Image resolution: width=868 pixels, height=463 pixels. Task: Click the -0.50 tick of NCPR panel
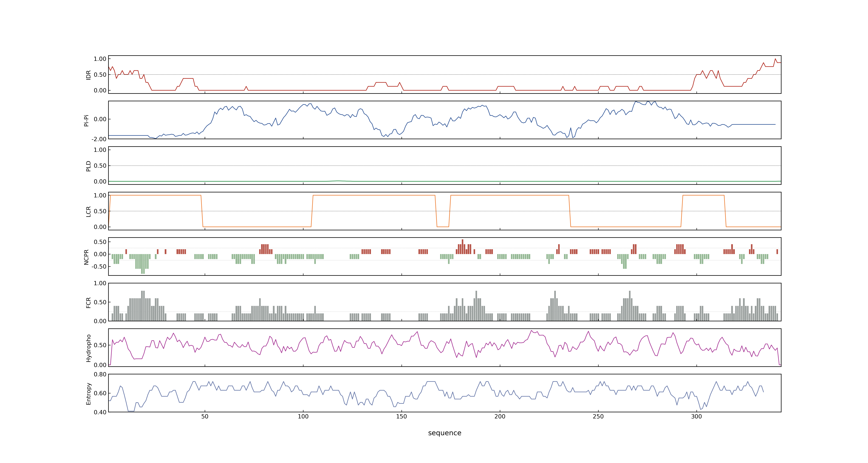pyautogui.click(x=99, y=267)
